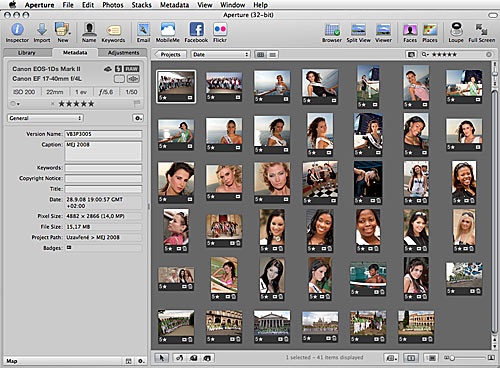Select the arrow Selection tool in tool strip
This screenshot has width=500, height=368.
click(162, 358)
